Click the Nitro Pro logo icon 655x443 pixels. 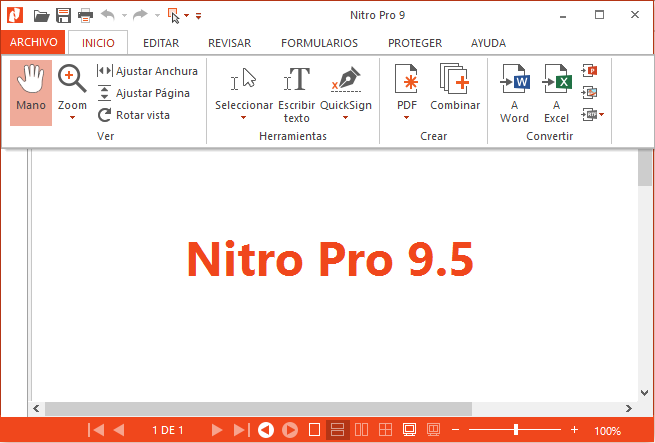pos(15,15)
